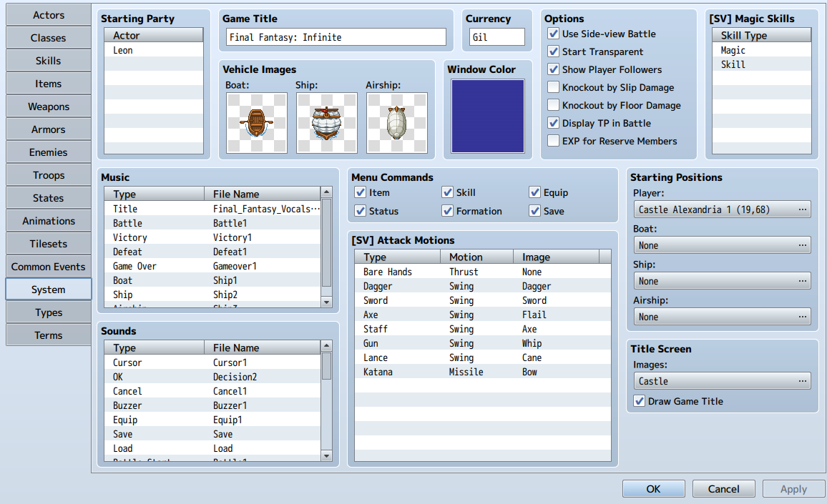
Task: Click the Cancel button
Action: [724, 489]
